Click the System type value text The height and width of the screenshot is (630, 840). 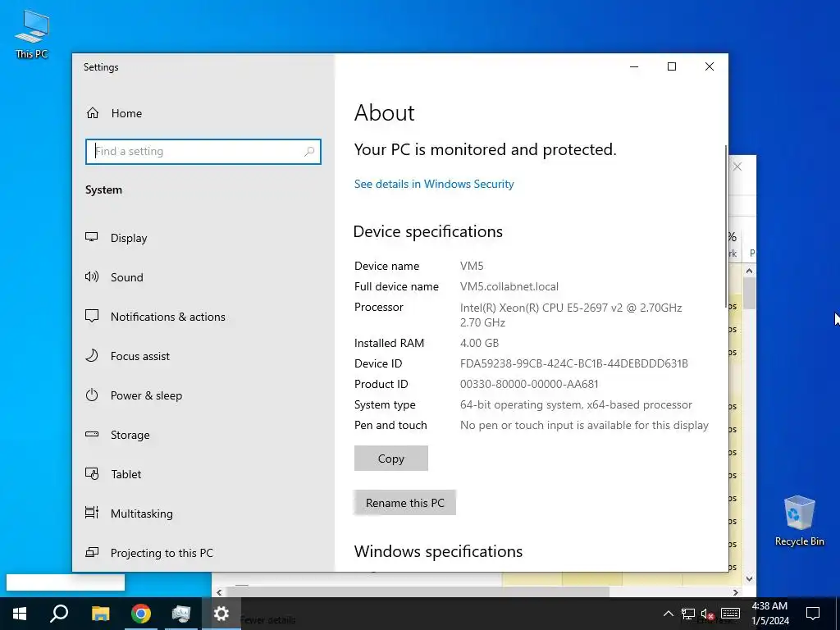pos(576,405)
